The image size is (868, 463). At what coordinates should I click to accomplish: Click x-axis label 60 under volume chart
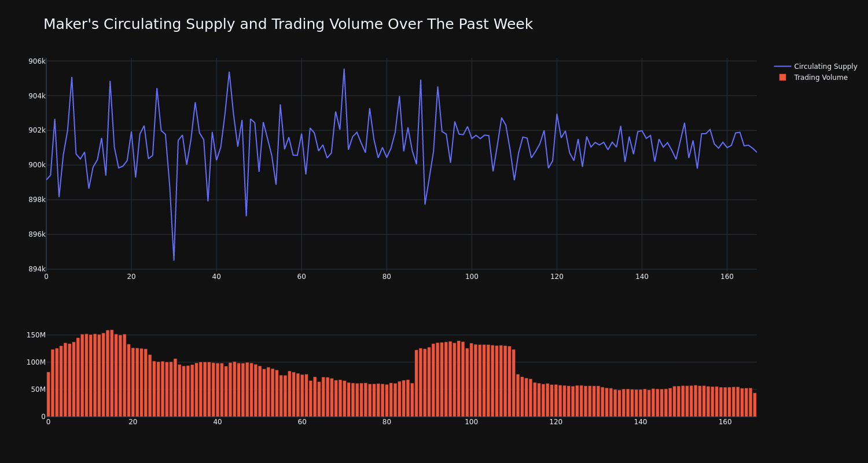pos(302,422)
